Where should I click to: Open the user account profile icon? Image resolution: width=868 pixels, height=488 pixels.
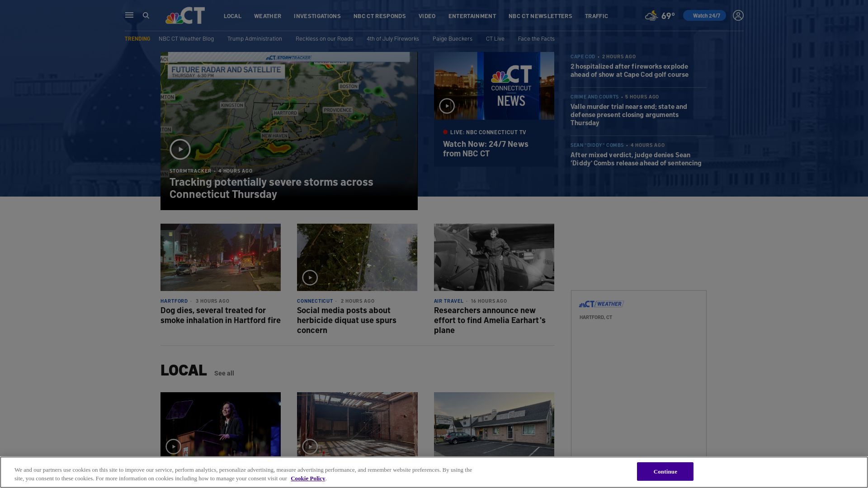point(738,15)
